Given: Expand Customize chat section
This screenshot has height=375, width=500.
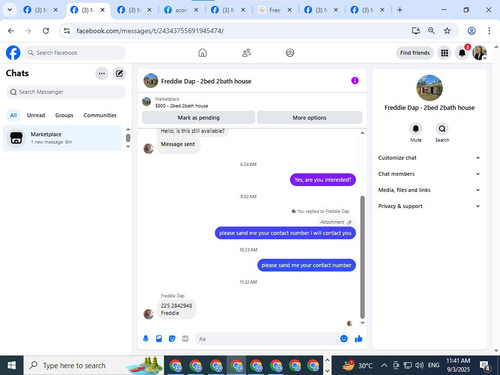Looking at the screenshot, I should 429,158.
